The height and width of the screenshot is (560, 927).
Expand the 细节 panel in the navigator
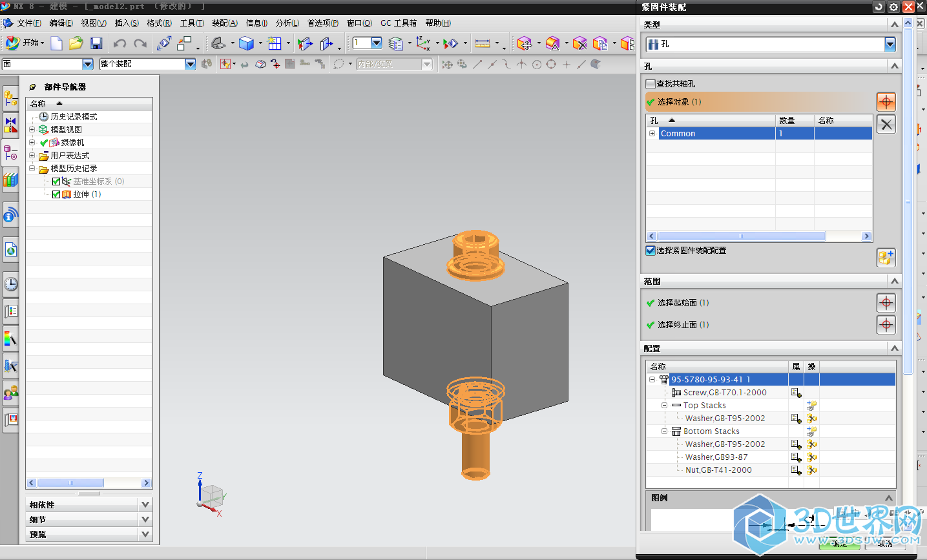pos(145,519)
